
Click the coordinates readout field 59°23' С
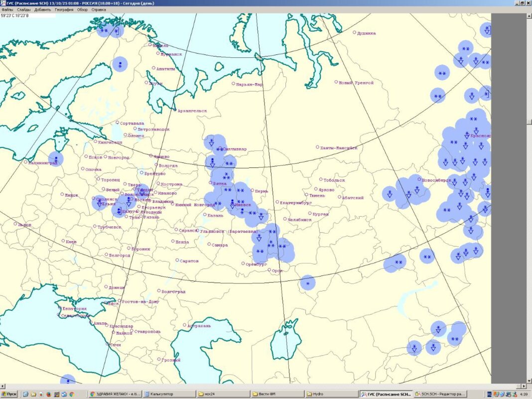click(15, 15)
